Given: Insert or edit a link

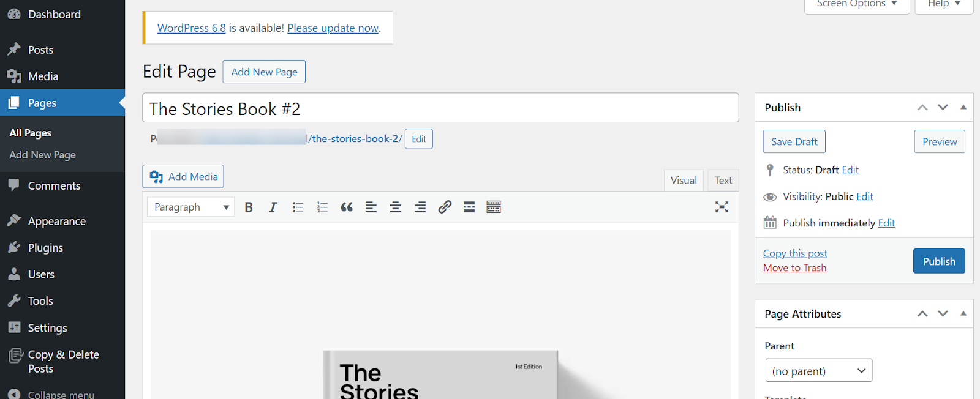Looking at the screenshot, I should click(445, 207).
